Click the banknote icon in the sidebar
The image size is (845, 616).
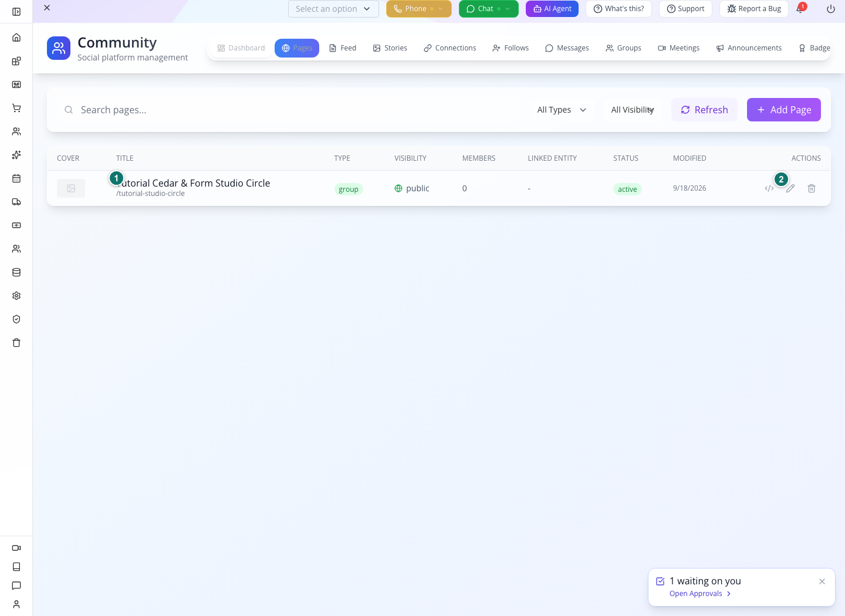(16, 225)
